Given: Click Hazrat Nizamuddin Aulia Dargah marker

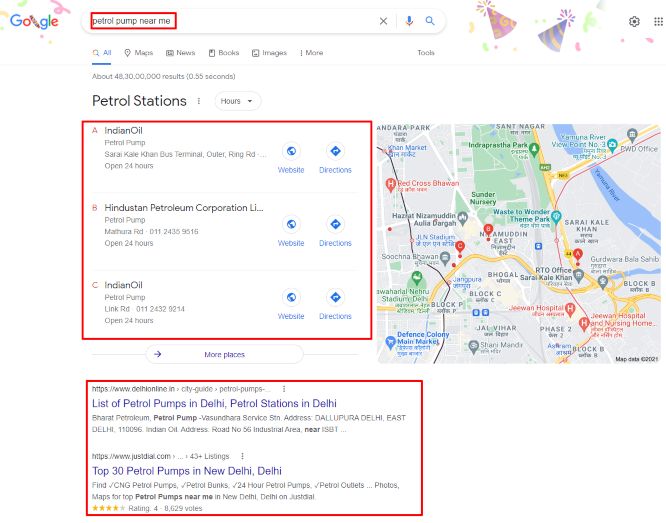Looking at the screenshot, I should tap(463, 218).
